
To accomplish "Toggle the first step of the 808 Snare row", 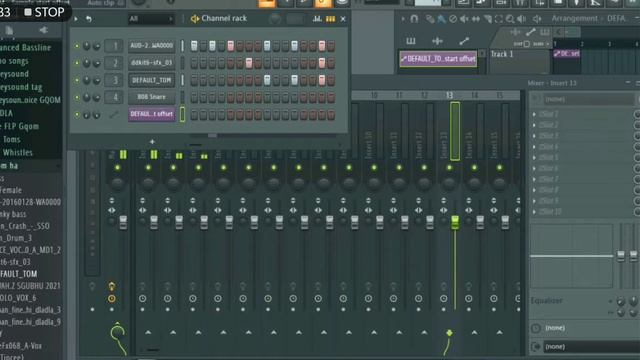I will click(x=194, y=97).
